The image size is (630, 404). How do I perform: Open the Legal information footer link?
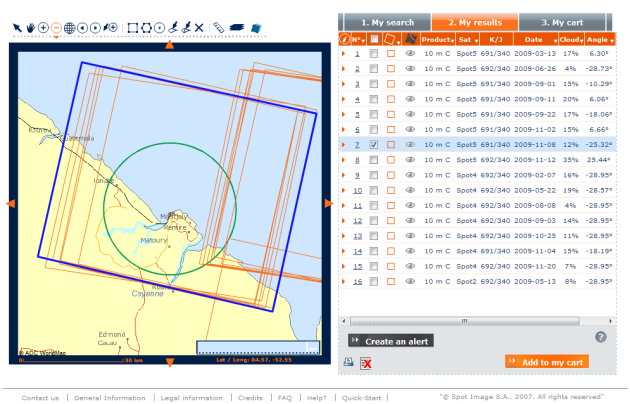192,398
